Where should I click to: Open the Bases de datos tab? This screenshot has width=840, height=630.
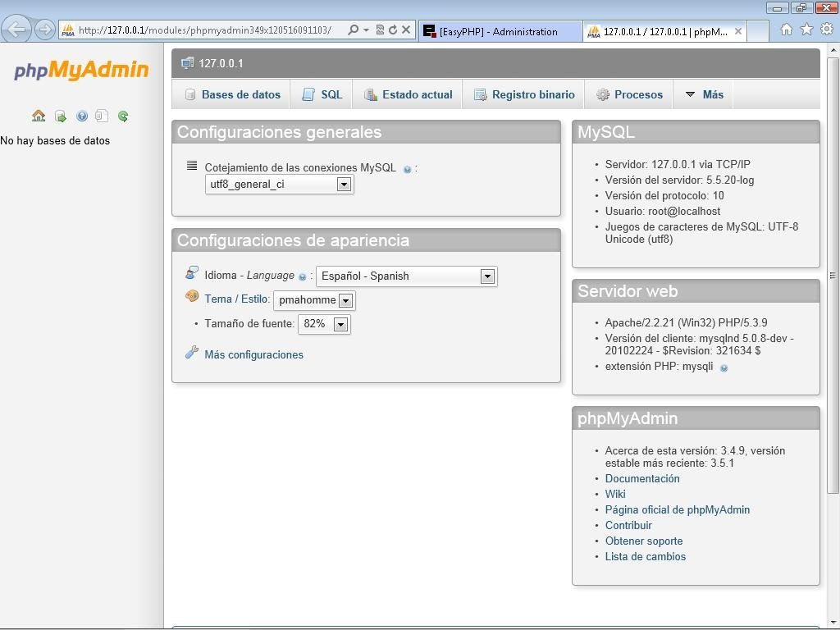click(231, 95)
